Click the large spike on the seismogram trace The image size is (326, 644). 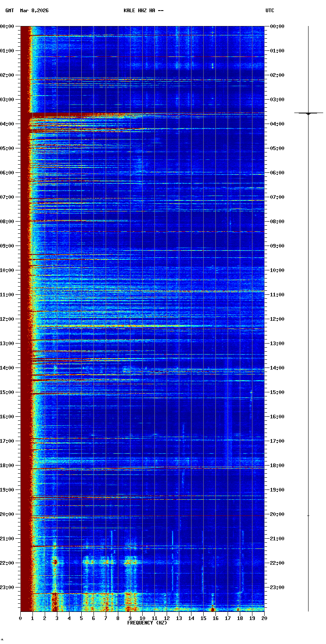[308, 113]
